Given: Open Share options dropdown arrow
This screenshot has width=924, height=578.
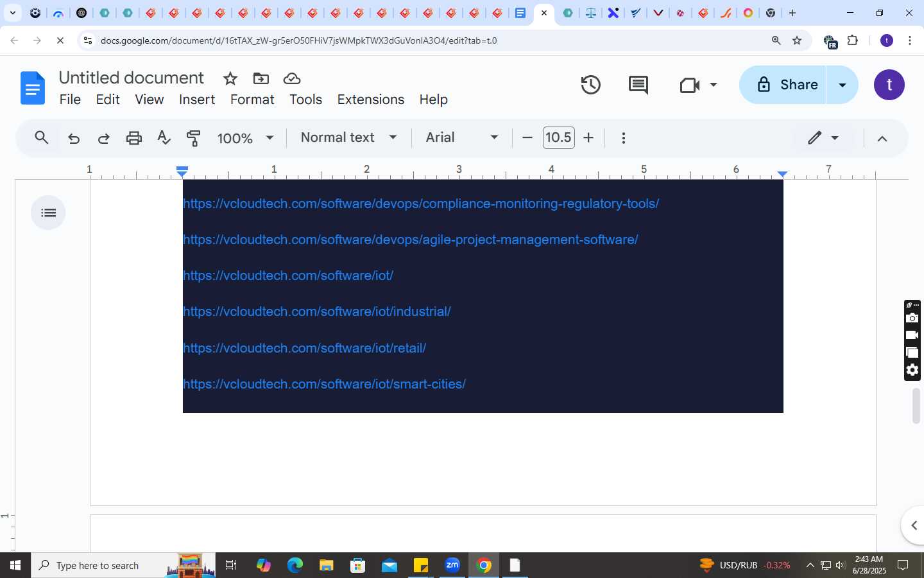Looking at the screenshot, I should [843, 85].
